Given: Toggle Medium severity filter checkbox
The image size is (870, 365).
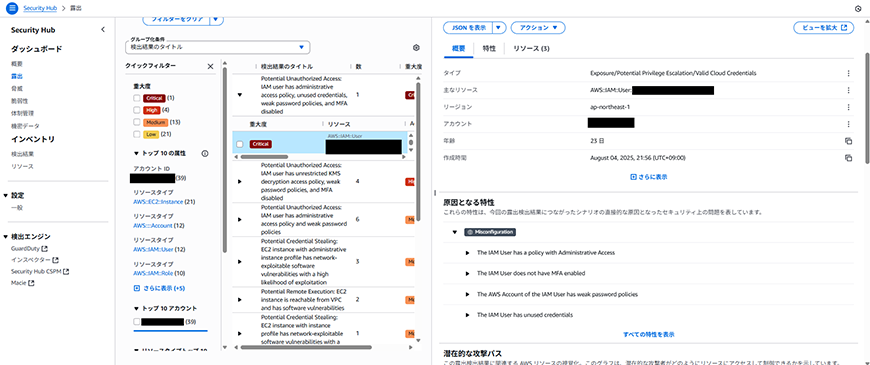Looking at the screenshot, I should 136,122.
